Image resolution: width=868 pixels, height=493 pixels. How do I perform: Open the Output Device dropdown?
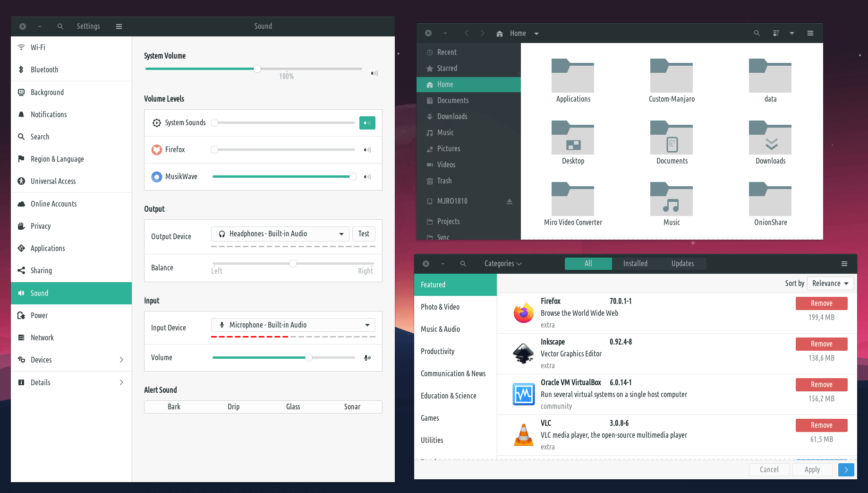pos(280,234)
